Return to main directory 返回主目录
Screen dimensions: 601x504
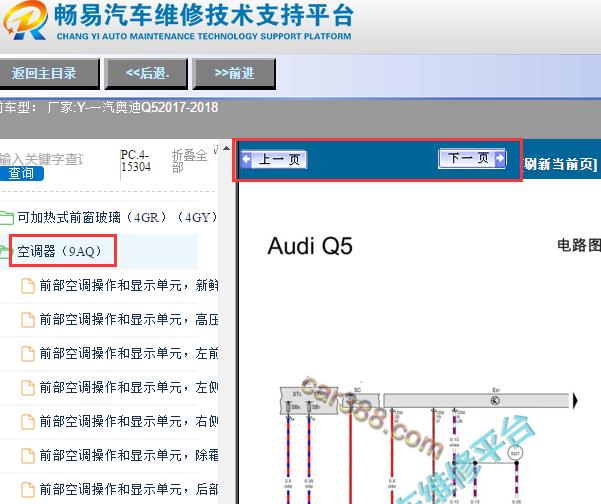(49, 74)
